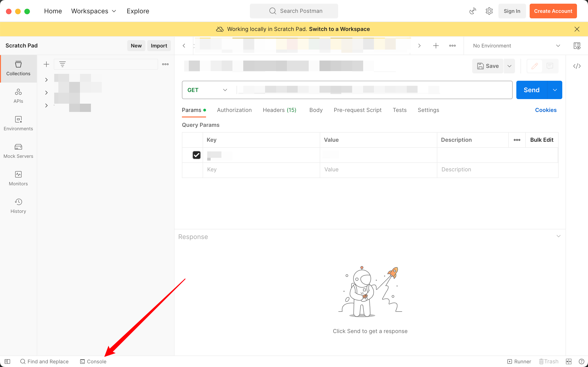Click the Search Postman field

[x=294, y=11]
